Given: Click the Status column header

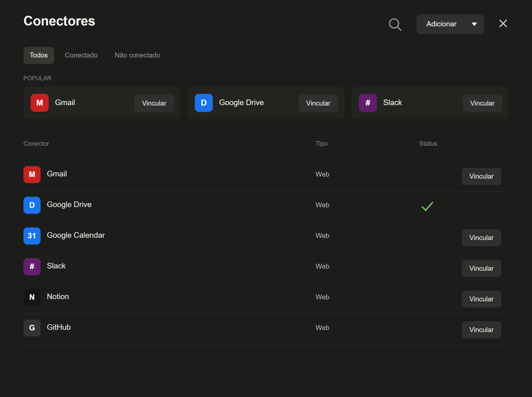Looking at the screenshot, I should pyautogui.click(x=428, y=143).
